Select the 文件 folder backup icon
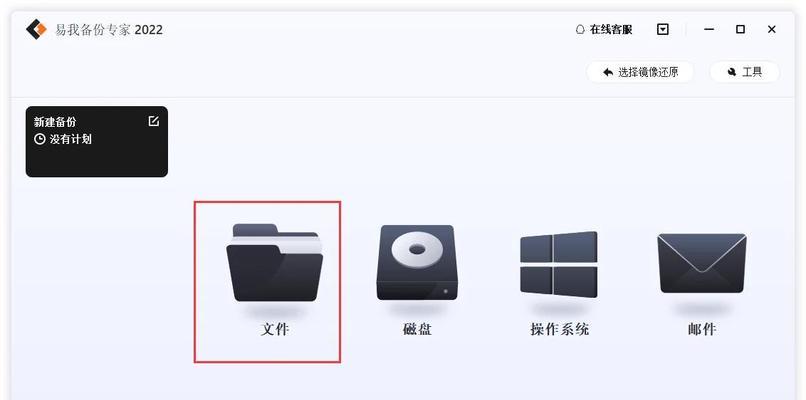The height and width of the screenshot is (400, 806). tap(274, 262)
